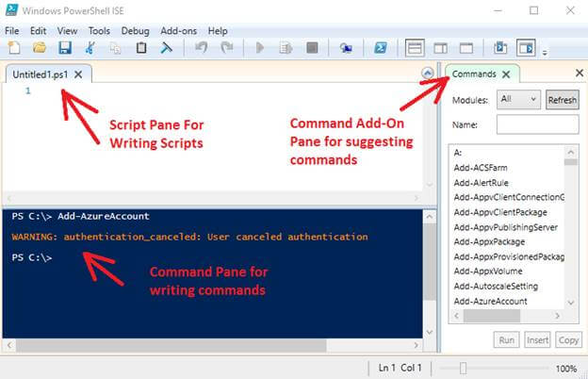Image resolution: width=588 pixels, height=379 pixels.
Task: Click commands list horizontal scrollbar thumb
Action: coord(492,317)
